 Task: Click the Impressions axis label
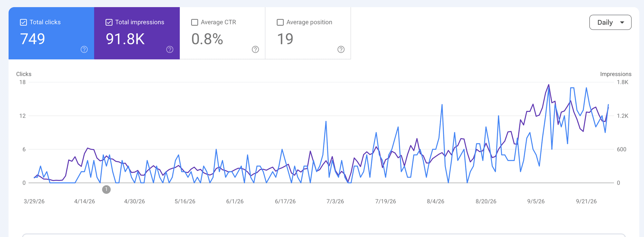click(616, 74)
